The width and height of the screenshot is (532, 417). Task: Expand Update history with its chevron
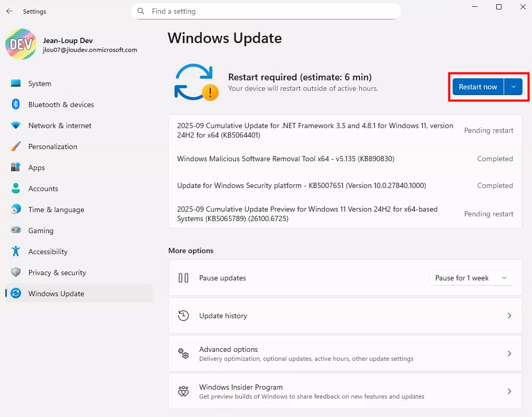(509, 316)
